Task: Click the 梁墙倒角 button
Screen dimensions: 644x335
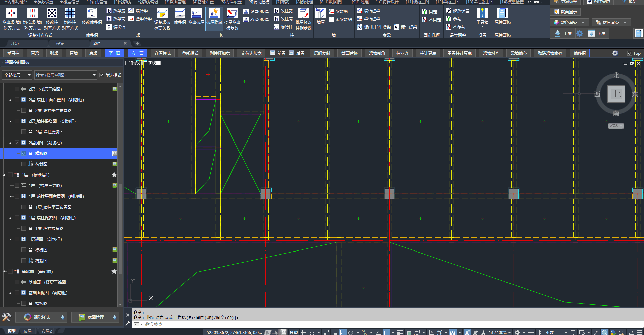Action: (x=377, y=53)
